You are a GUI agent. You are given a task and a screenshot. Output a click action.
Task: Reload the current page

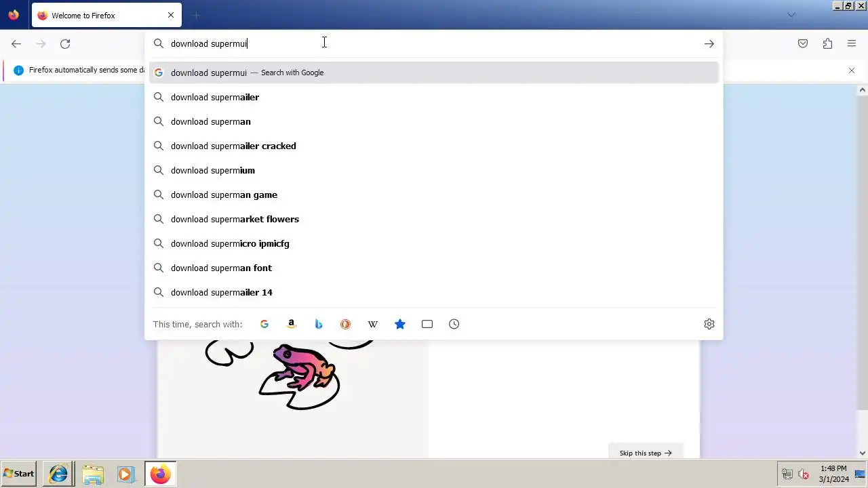[65, 43]
